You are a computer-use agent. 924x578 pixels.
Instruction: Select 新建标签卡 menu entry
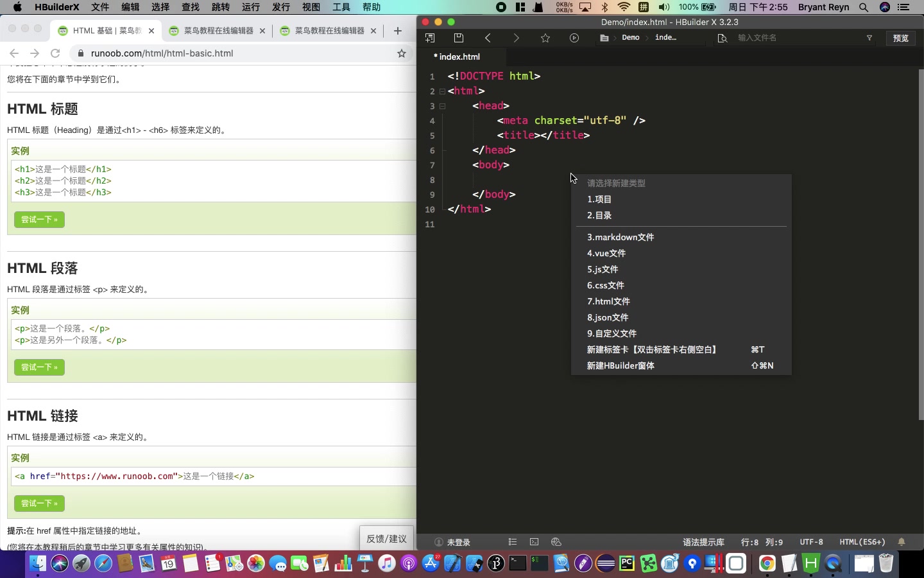(x=681, y=350)
